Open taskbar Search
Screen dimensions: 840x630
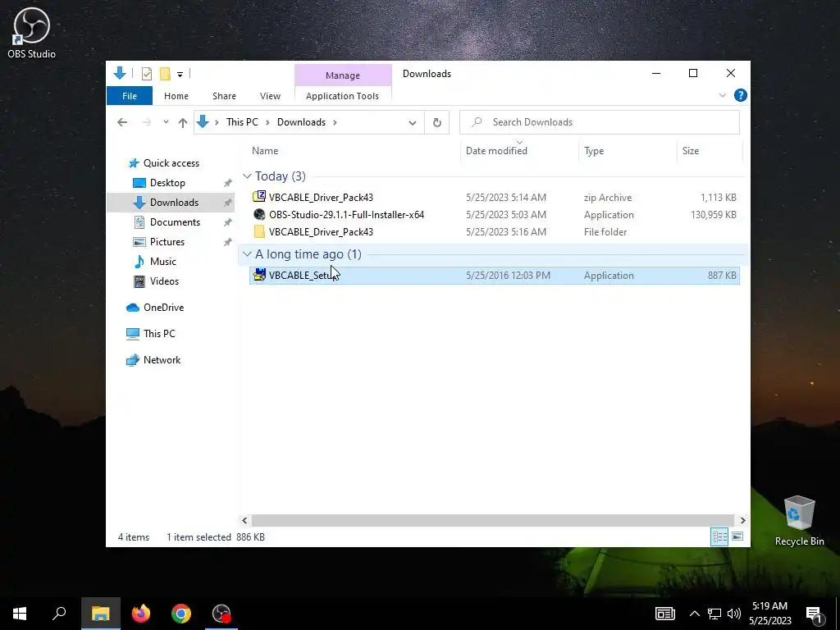(59, 614)
